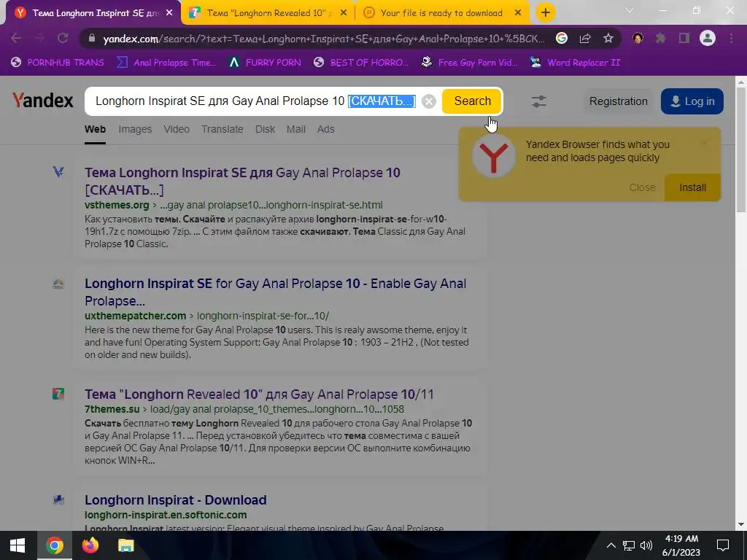The image size is (747, 560).
Task: View site info via the padlock icon
Action: (93, 39)
